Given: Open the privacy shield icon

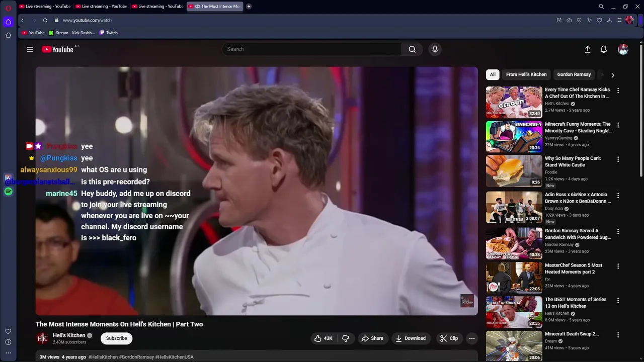Looking at the screenshot, I should (x=579, y=20).
